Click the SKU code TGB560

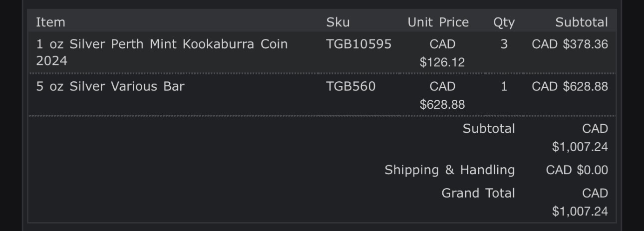[350, 87]
